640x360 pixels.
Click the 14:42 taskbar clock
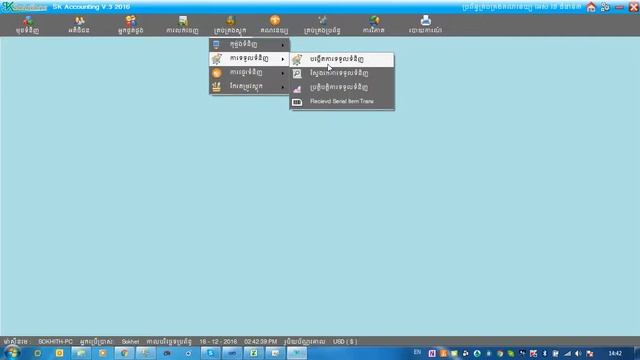point(615,353)
